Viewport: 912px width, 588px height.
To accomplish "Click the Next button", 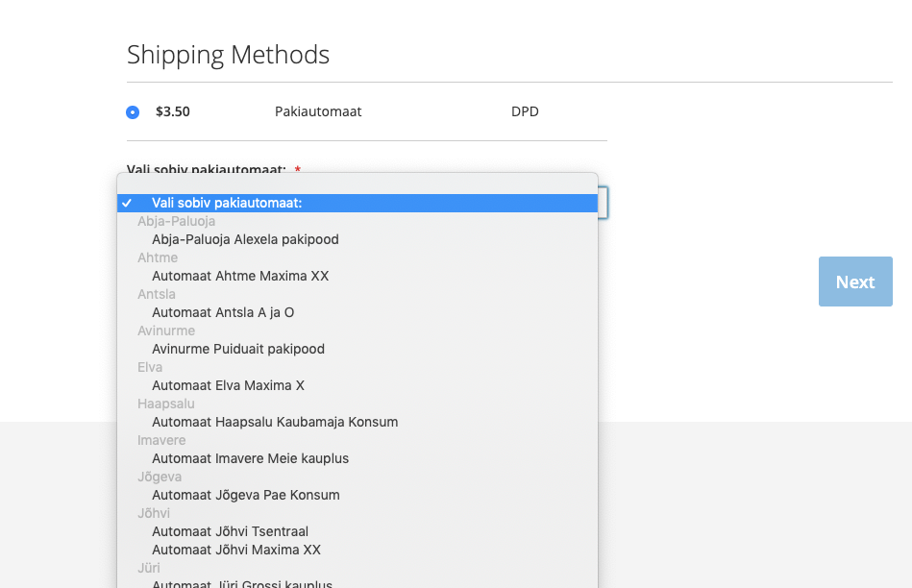I will coord(855,282).
